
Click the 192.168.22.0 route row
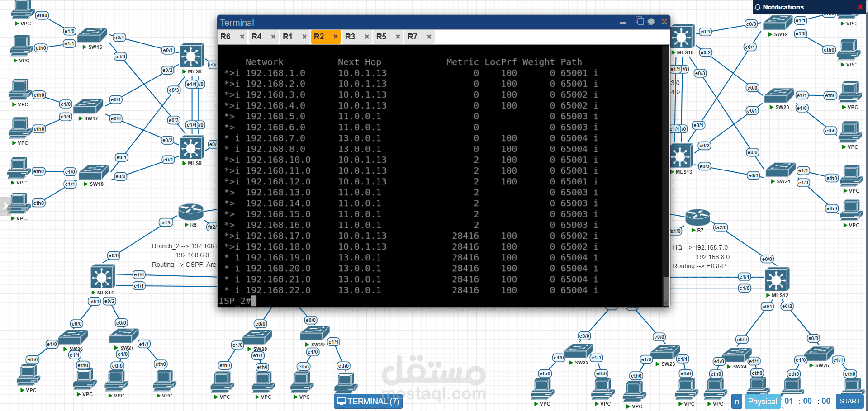click(x=411, y=290)
